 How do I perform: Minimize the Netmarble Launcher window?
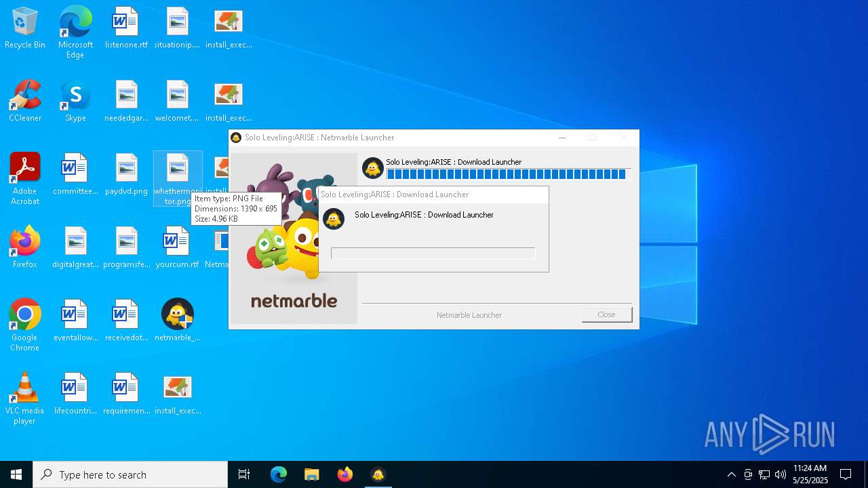click(562, 138)
